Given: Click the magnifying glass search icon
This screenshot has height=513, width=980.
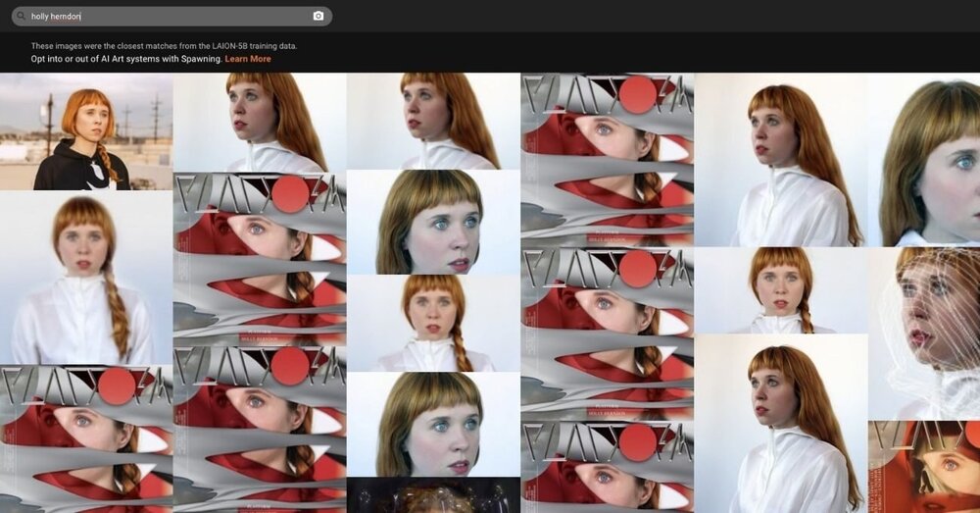Looking at the screenshot, I should click(x=21, y=17).
